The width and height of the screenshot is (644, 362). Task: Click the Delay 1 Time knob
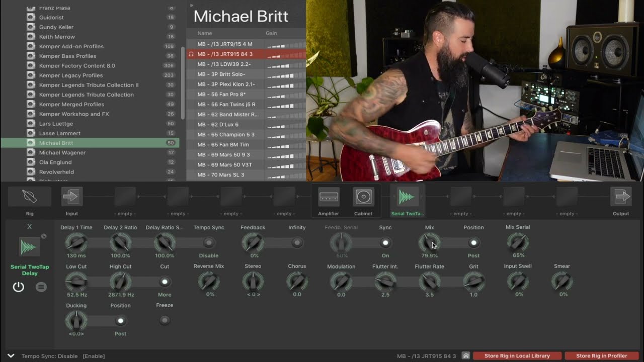click(x=76, y=243)
